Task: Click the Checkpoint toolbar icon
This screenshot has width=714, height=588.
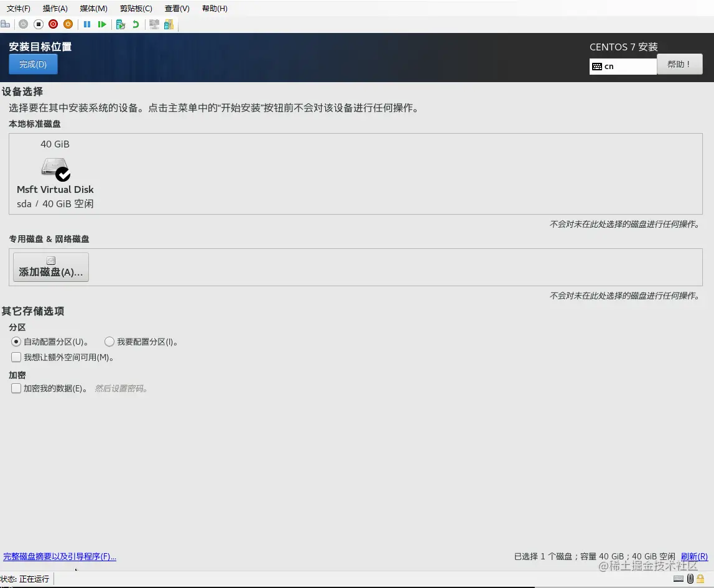Action: [121, 25]
